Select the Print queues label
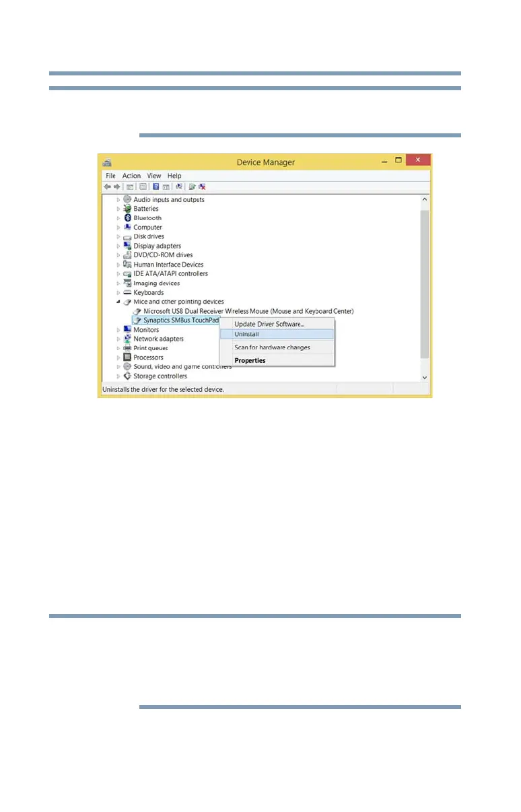Viewport: 521px width, 812px height. coord(151,348)
